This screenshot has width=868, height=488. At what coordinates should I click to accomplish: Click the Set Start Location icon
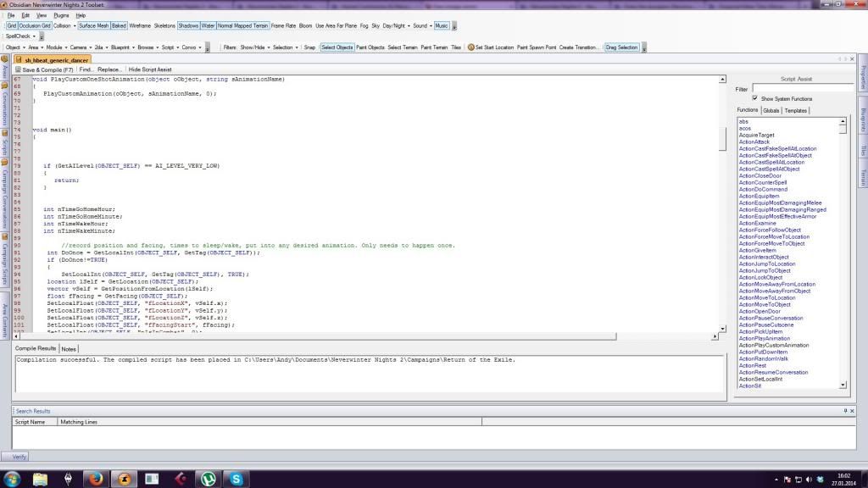tap(471, 47)
